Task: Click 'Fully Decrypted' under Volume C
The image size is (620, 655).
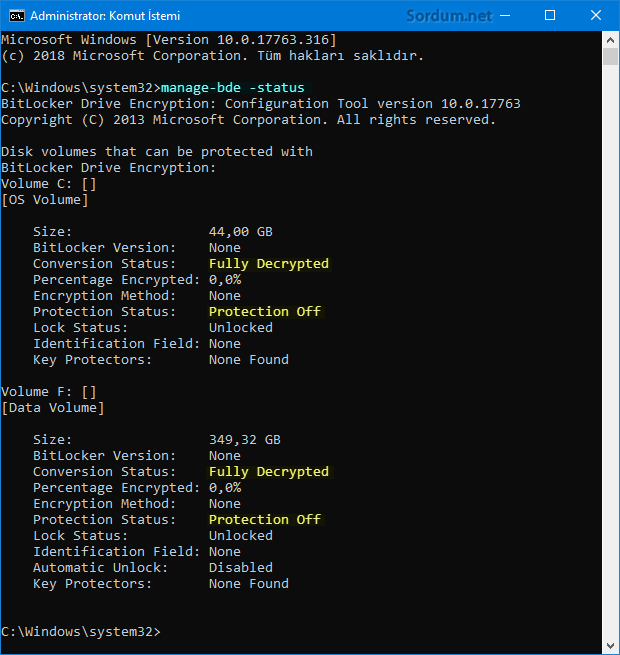Action: pos(269,264)
